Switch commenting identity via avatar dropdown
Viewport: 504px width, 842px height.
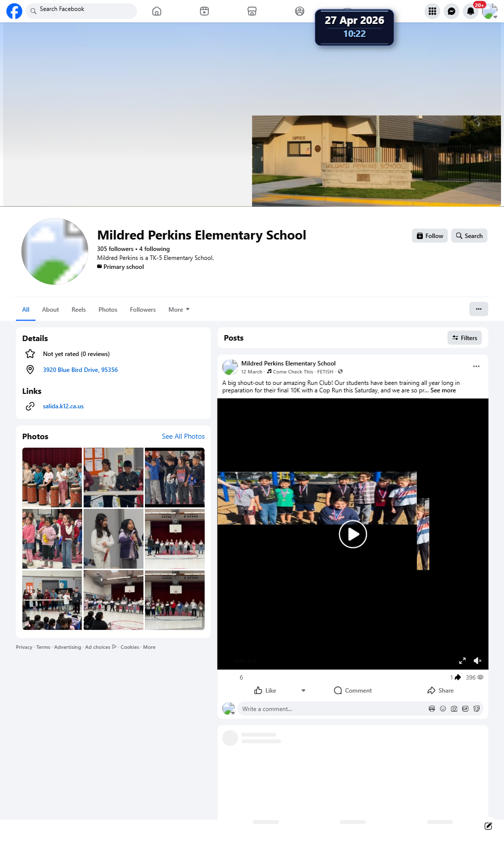(229, 709)
